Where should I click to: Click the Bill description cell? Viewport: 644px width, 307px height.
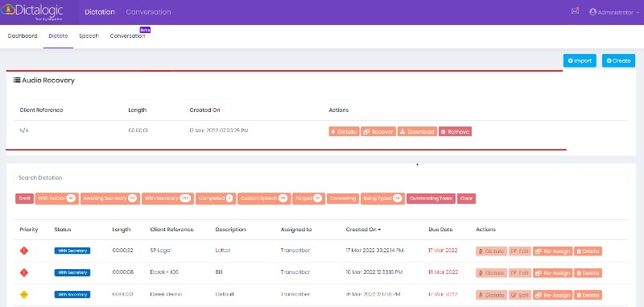pos(219,272)
